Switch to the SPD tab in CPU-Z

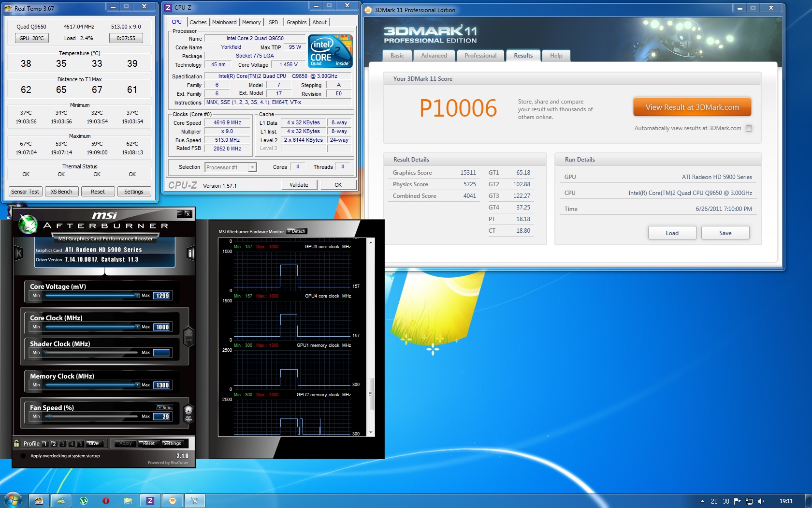coord(274,22)
